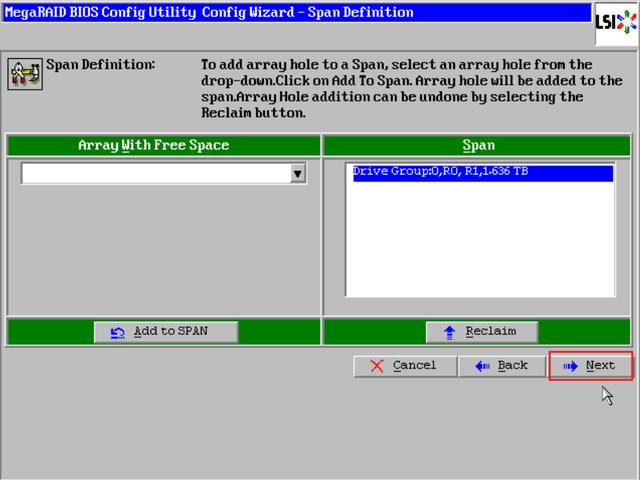Image resolution: width=640 pixels, height=480 pixels.
Task: Click the Array With Free Space field
Action: tap(164, 174)
